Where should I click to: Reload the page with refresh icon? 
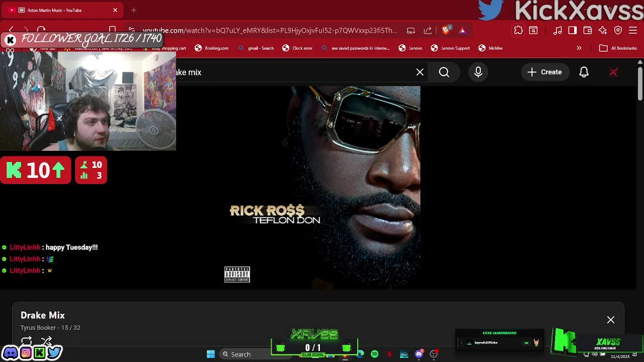click(41, 30)
